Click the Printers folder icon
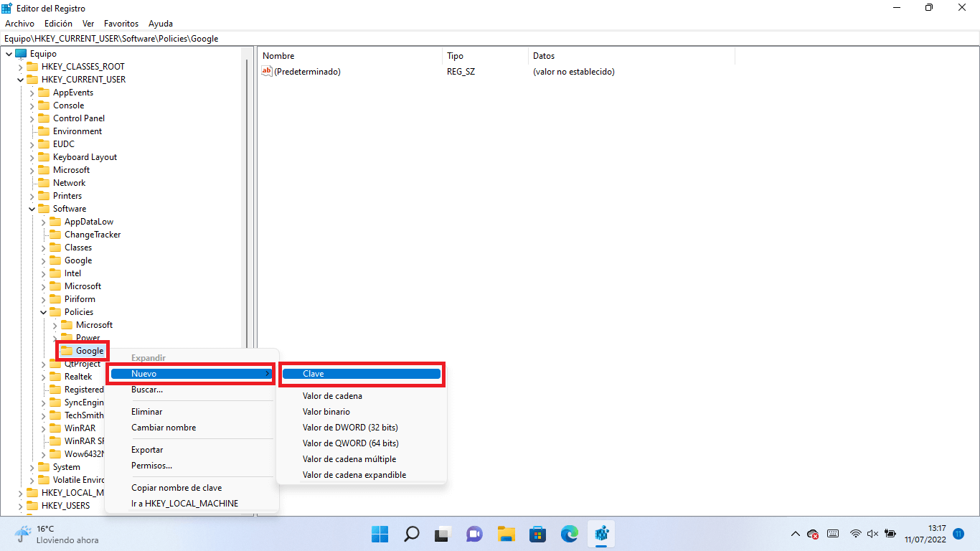 tap(44, 196)
